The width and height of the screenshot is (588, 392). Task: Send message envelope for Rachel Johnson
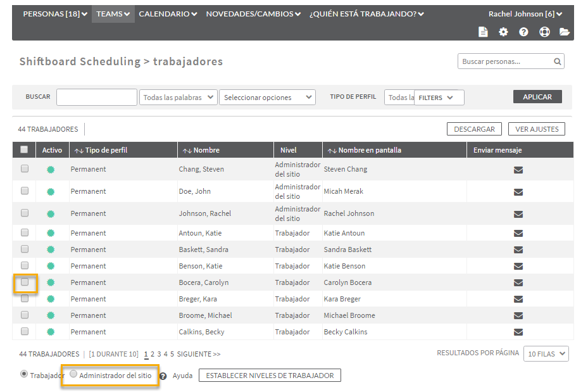[518, 214]
